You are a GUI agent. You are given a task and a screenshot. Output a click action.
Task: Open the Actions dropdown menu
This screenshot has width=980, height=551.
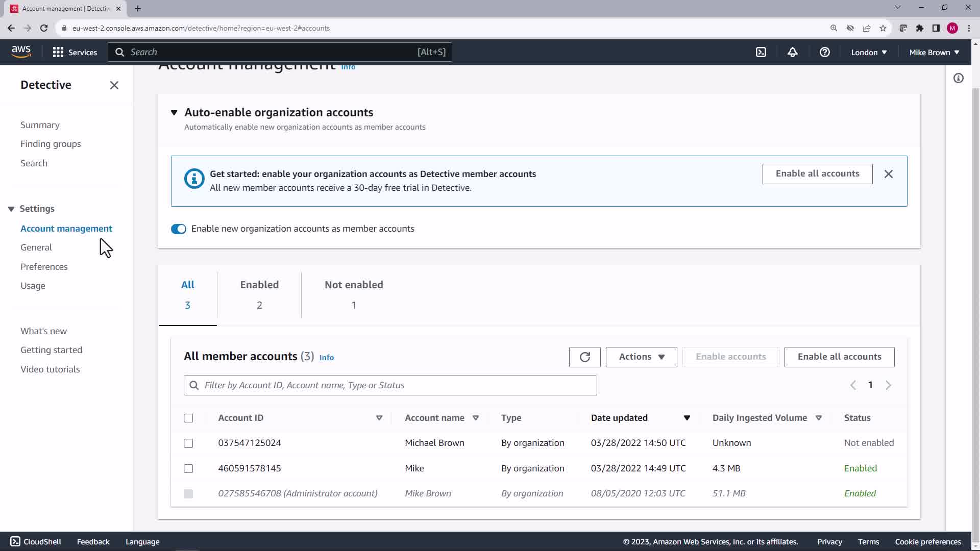tap(641, 357)
